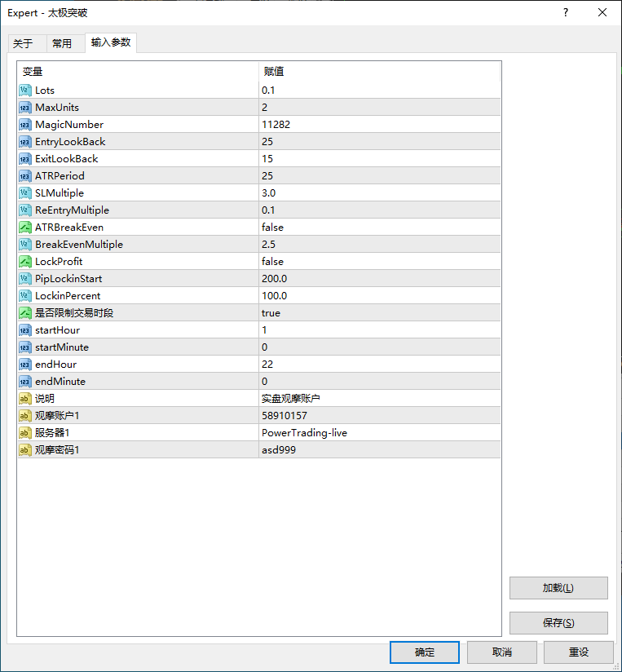The image size is (622, 672).
Task: Edit the ExitLookBack value 15
Action: pos(380,158)
